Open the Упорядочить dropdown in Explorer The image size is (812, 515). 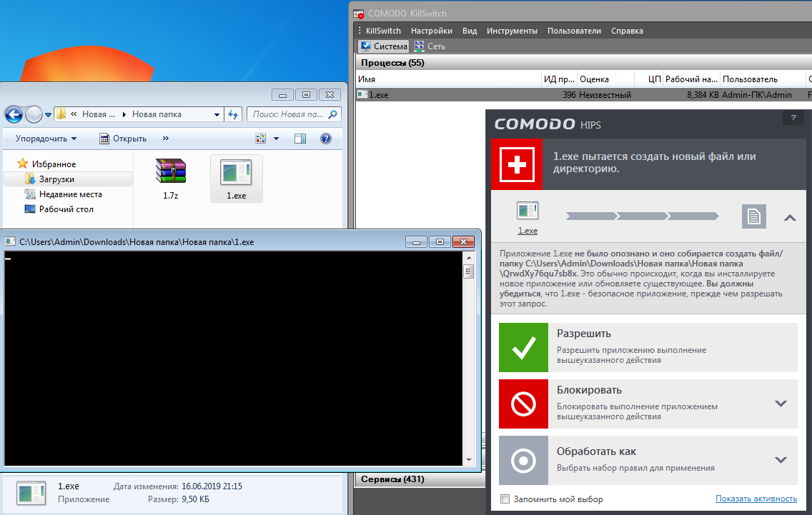coord(46,138)
